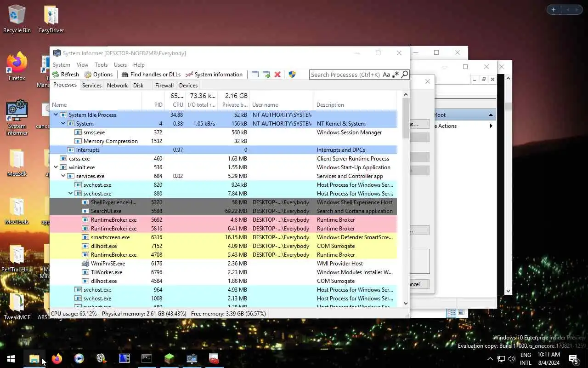Open the System menu

click(61, 65)
